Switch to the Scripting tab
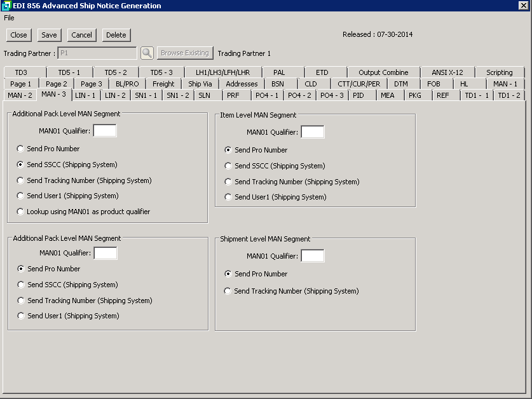Viewport: 532px width, 399px height. [x=499, y=72]
